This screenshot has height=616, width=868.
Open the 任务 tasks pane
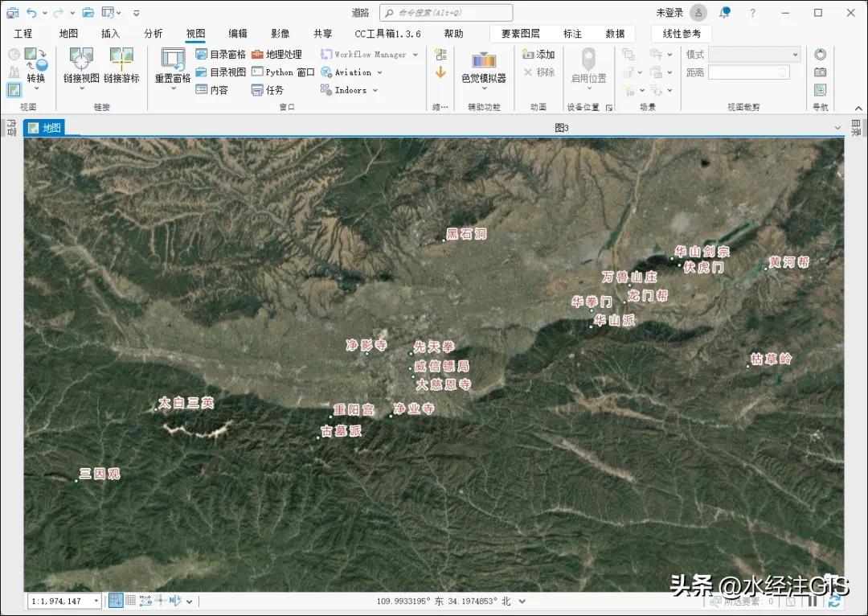point(277,89)
